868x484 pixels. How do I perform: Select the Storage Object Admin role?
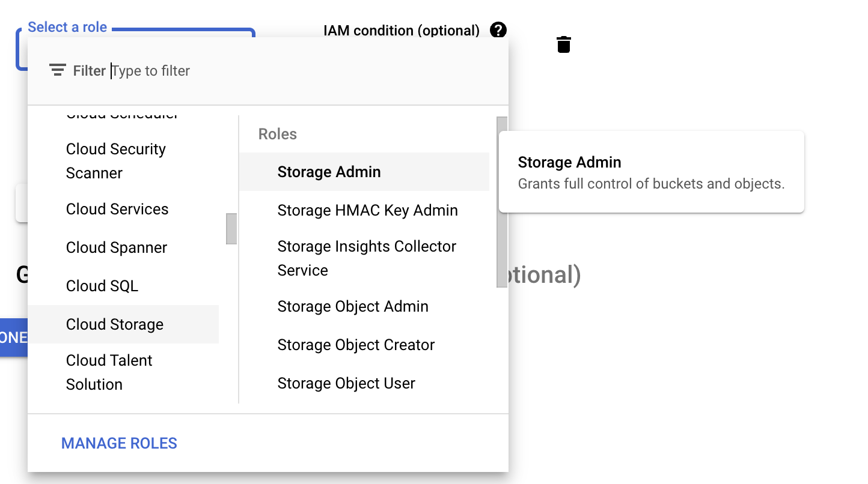point(353,306)
